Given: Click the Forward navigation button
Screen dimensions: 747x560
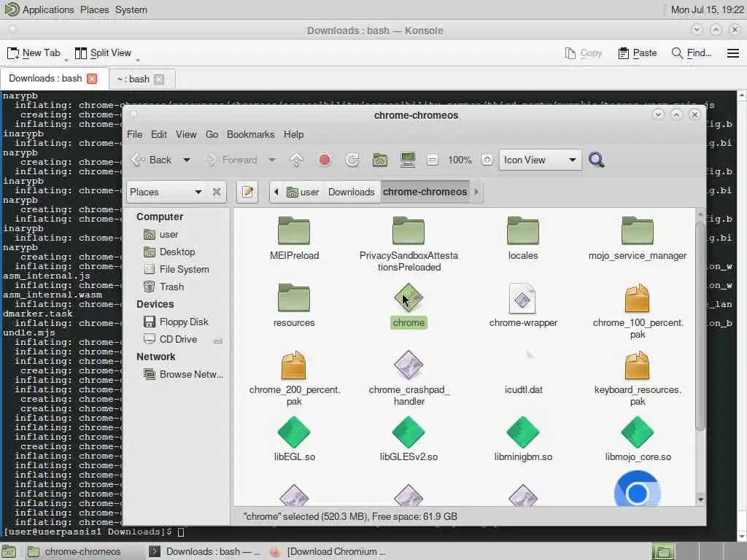Looking at the screenshot, I should (231, 160).
